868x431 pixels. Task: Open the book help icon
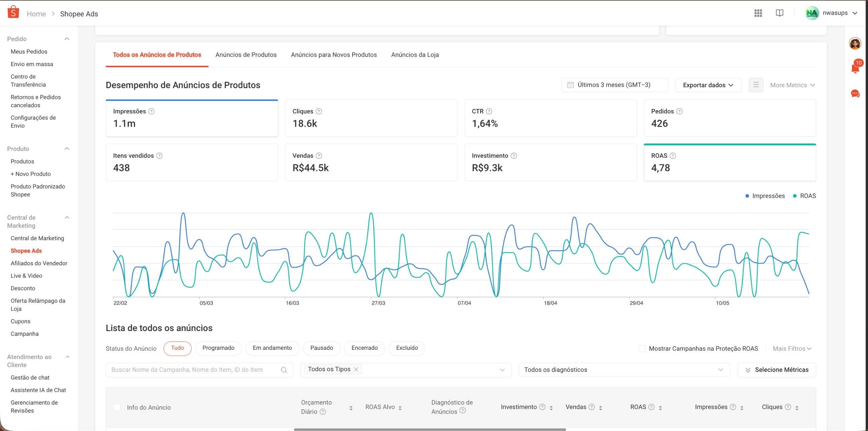point(780,13)
